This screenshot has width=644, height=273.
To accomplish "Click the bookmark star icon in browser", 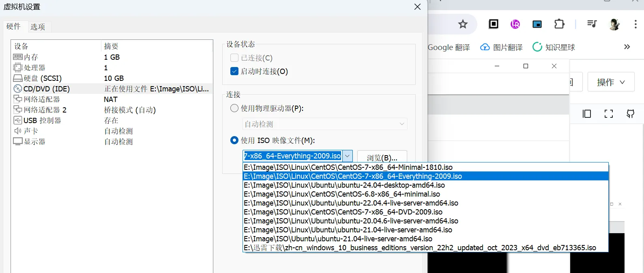I will point(463,24).
